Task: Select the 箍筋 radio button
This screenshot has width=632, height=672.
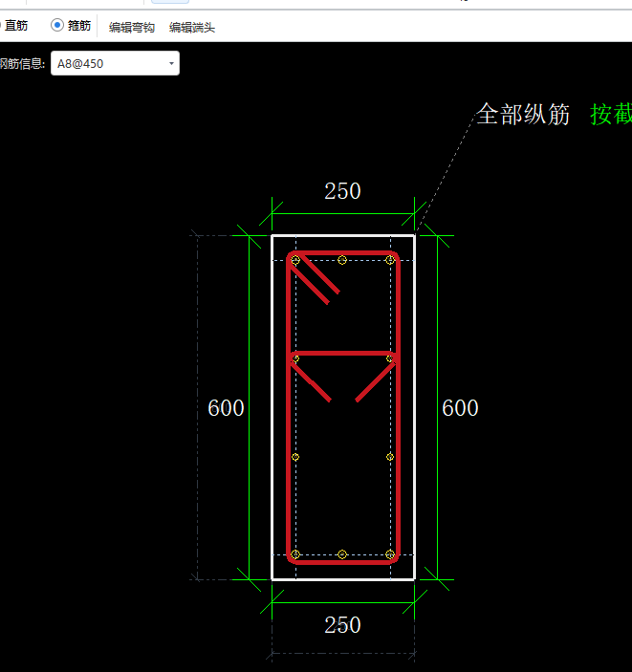Action: pos(57,25)
